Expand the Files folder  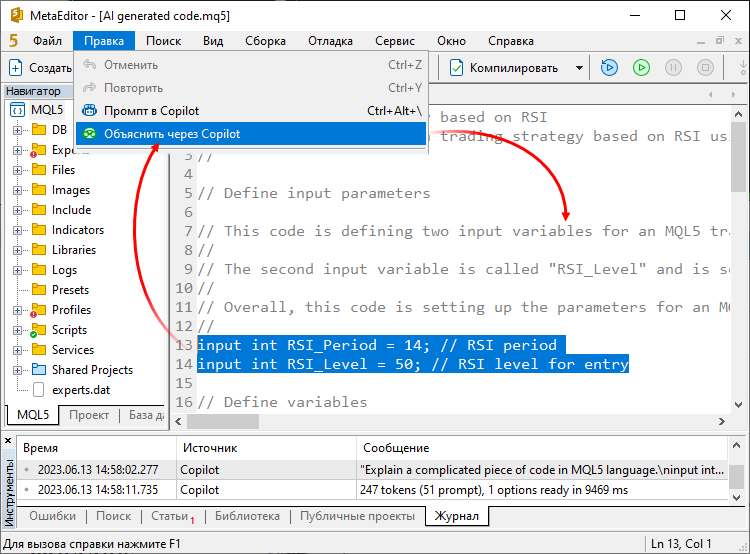[x=17, y=170]
